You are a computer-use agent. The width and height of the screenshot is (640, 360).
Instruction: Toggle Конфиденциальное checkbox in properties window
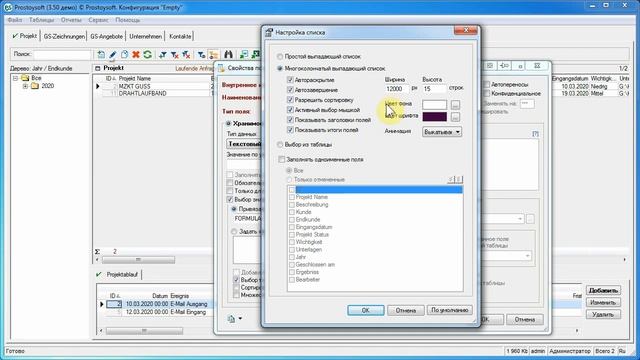487,93
